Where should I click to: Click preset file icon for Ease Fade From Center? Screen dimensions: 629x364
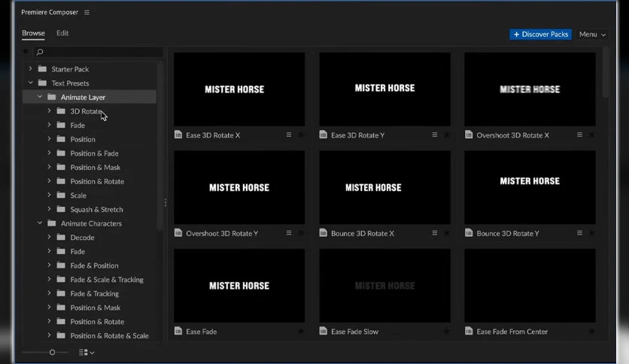pos(469,331)
